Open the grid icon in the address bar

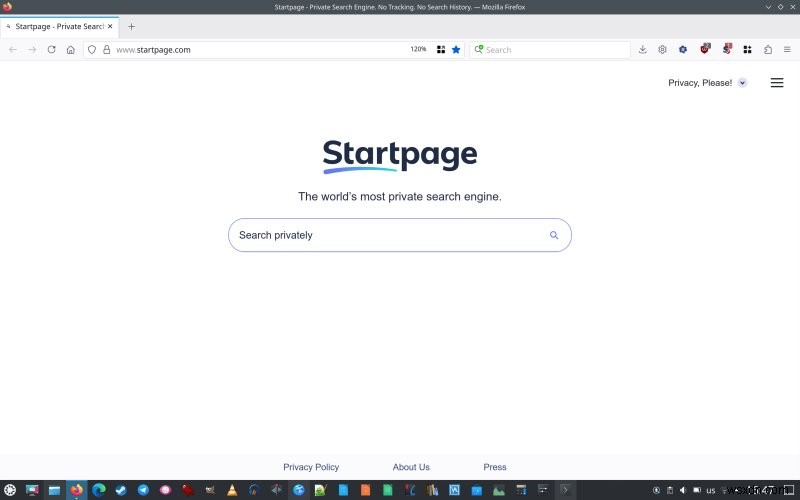pyautogui.click(x=441, y=49)
